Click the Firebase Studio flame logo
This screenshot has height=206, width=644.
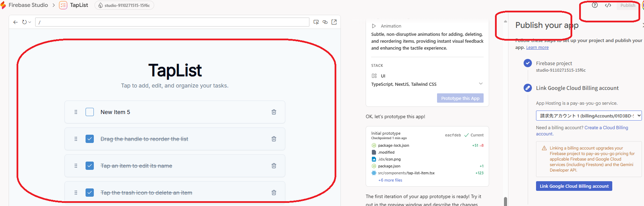3,5
